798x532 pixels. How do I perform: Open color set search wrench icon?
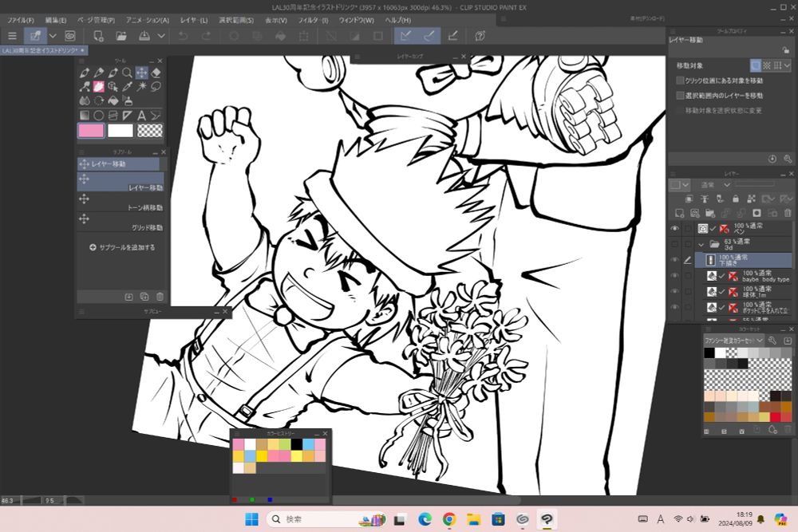[772, 341]
